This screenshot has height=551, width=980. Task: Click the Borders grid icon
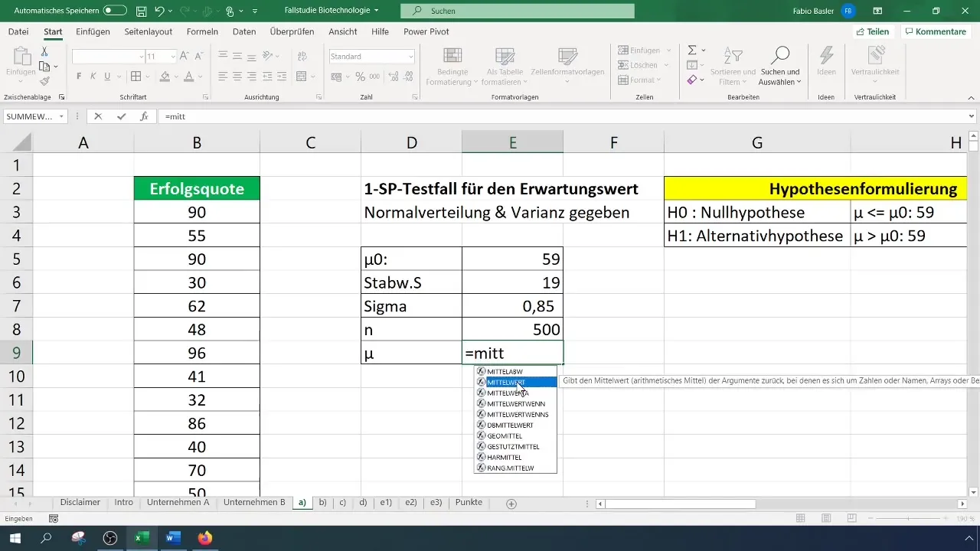[136, 77]
